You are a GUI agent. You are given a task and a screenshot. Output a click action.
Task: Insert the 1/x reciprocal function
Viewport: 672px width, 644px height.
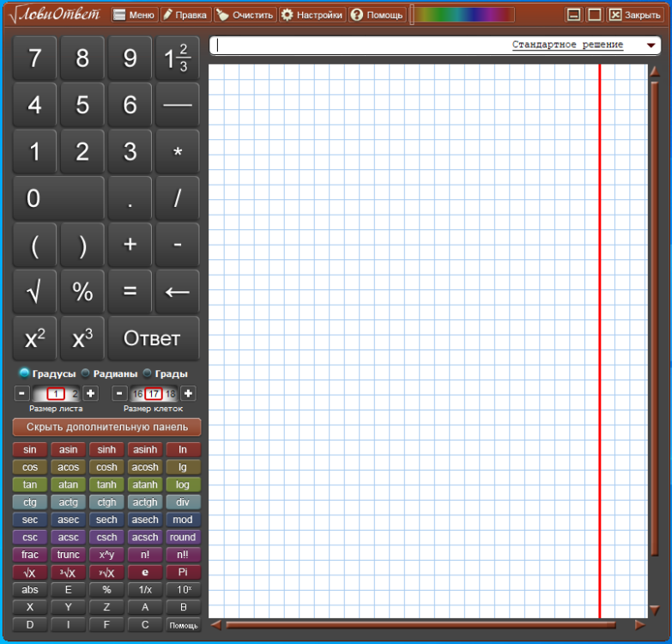145,590
